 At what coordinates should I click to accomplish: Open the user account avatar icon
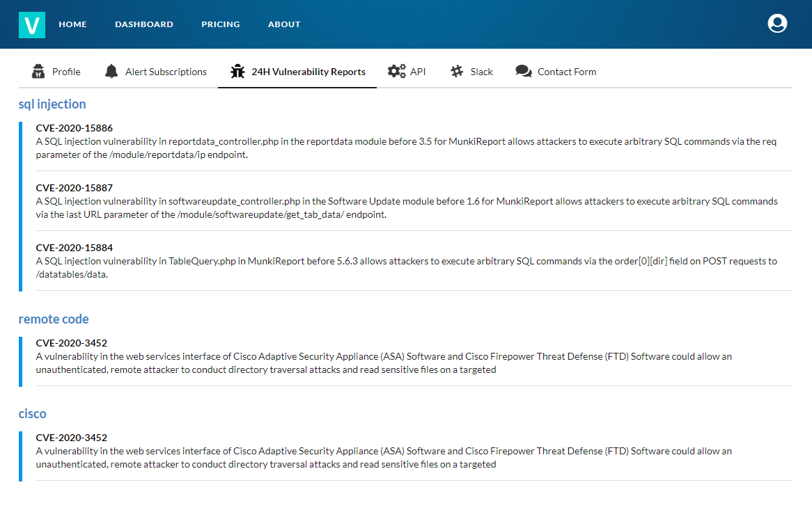(x=776, y=23)
